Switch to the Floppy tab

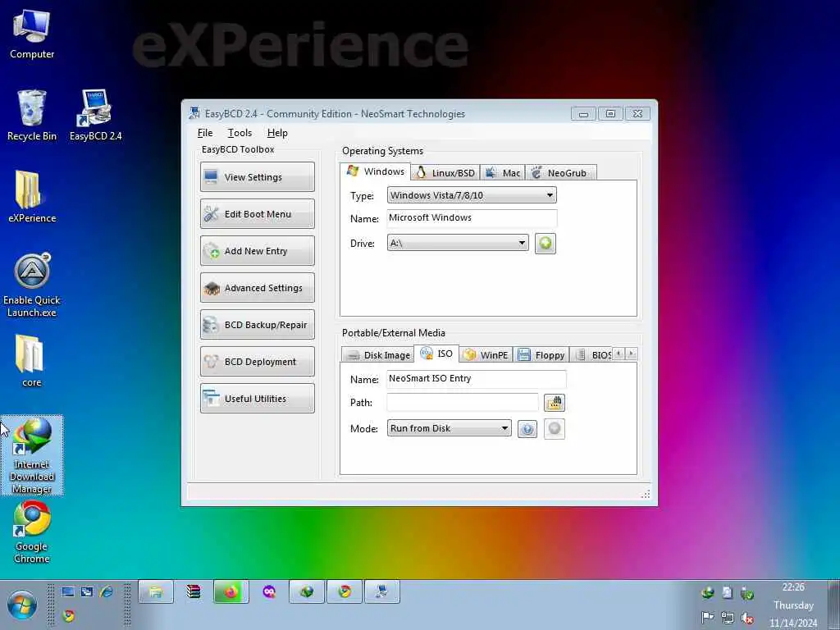click(x=541, y=355)
